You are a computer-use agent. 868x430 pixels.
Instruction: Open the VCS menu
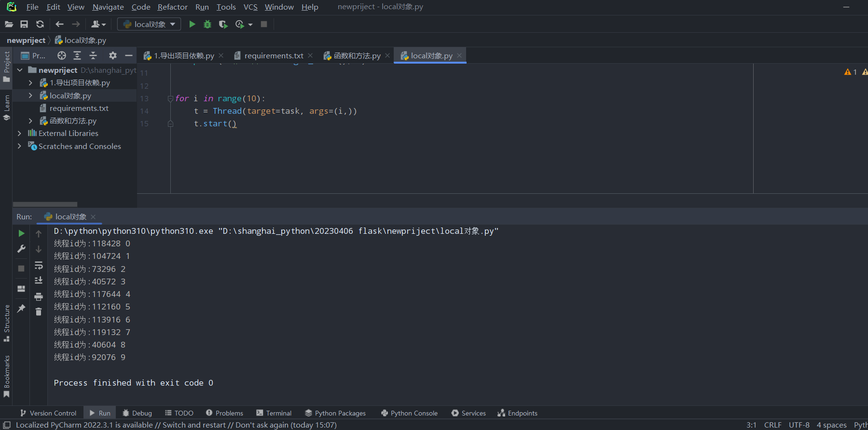(x=250, y=7)
